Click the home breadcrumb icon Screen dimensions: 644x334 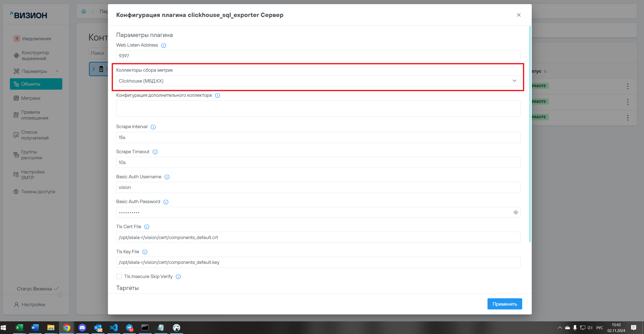(x=84, y=11)
